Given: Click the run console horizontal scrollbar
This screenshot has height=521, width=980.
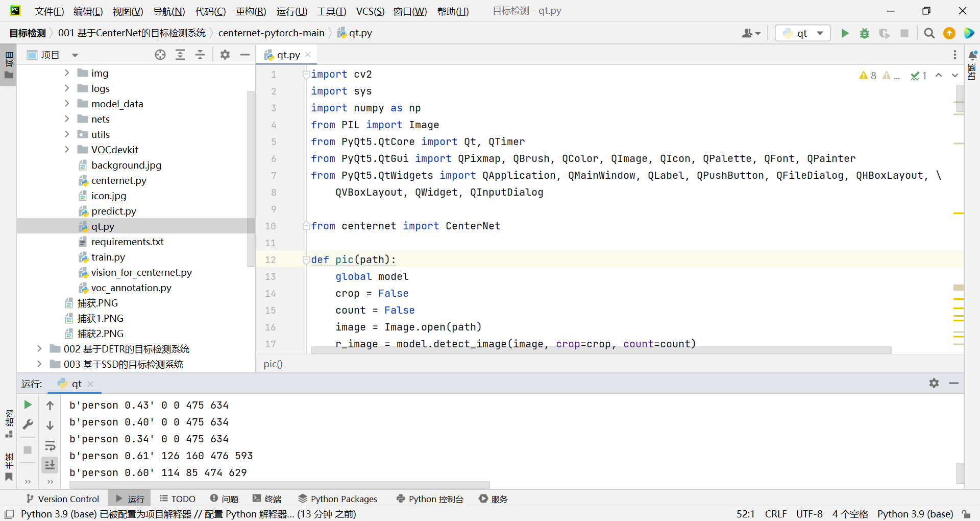Looking at the screenshot, I should [x=279, y=484].
